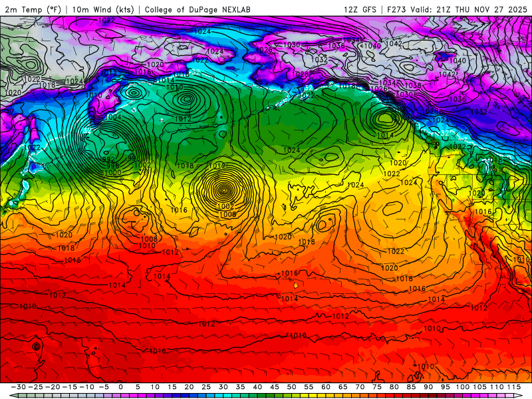Click 20 on the temperature color scale
This screenshot has height=399, width=532.
tap(189, 387)
